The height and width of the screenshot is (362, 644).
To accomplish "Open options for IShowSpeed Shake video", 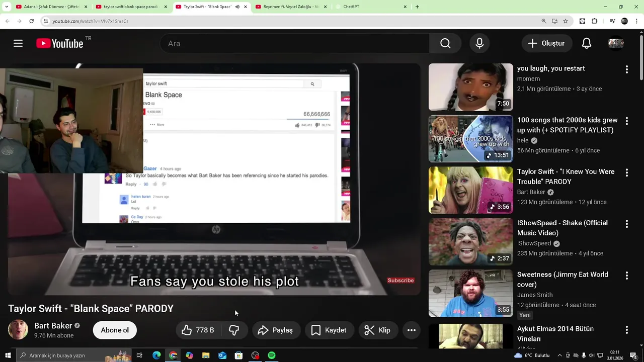I will [x=626, y=224].
